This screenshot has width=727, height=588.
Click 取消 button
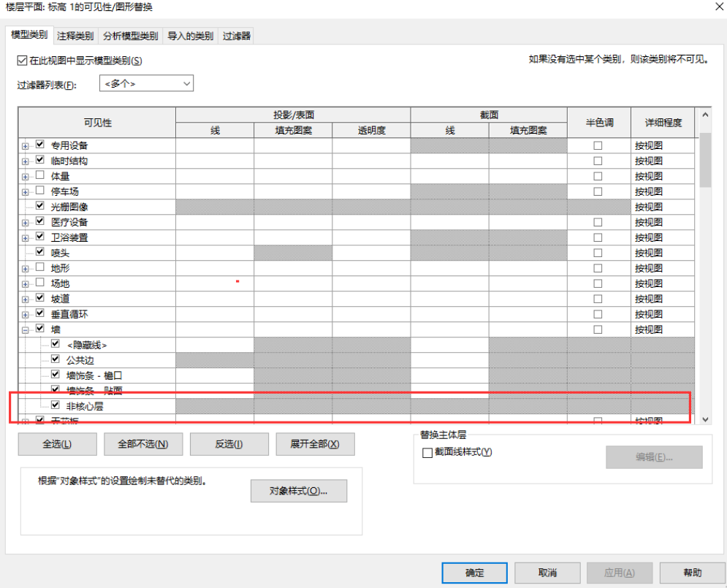(547, 573)
